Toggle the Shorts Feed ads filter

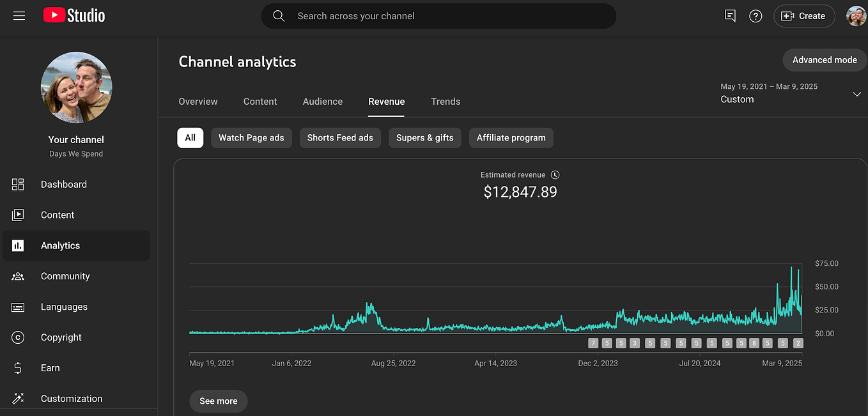click(x=340, y=137)
